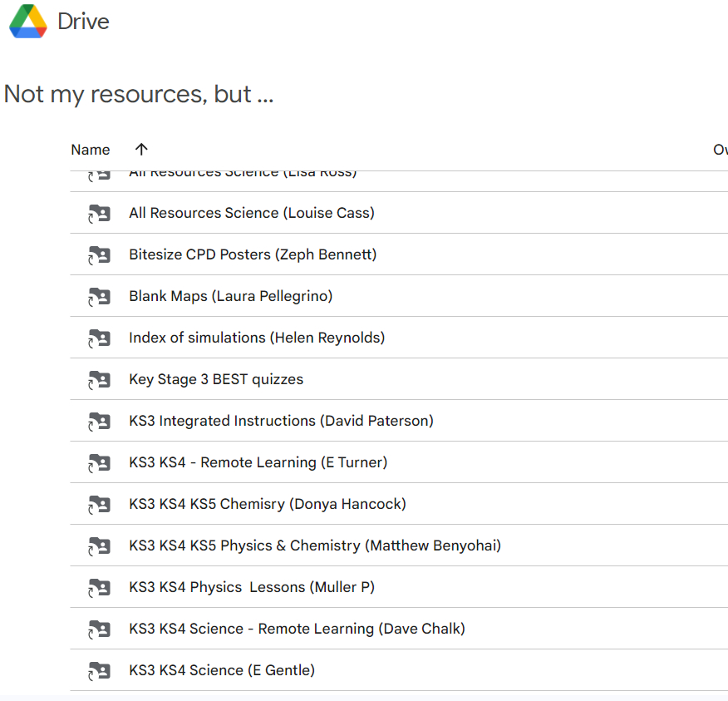The height and width of the screenshot is (701, 728).
Task: Click the folder icon next to Blank Maps
Action: [x=99, y=296]
